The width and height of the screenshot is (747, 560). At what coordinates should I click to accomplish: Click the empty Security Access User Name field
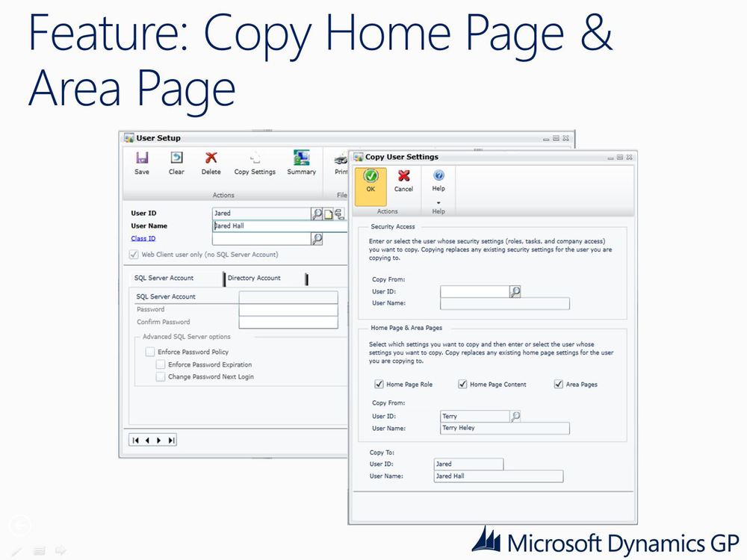[505, 303]
